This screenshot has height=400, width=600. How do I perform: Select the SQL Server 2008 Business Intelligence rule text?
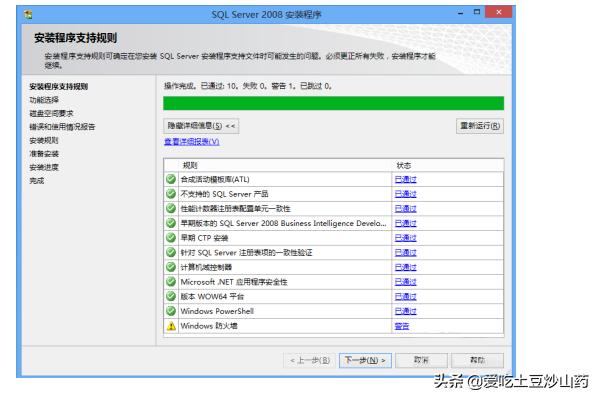[x=284, y=223]
